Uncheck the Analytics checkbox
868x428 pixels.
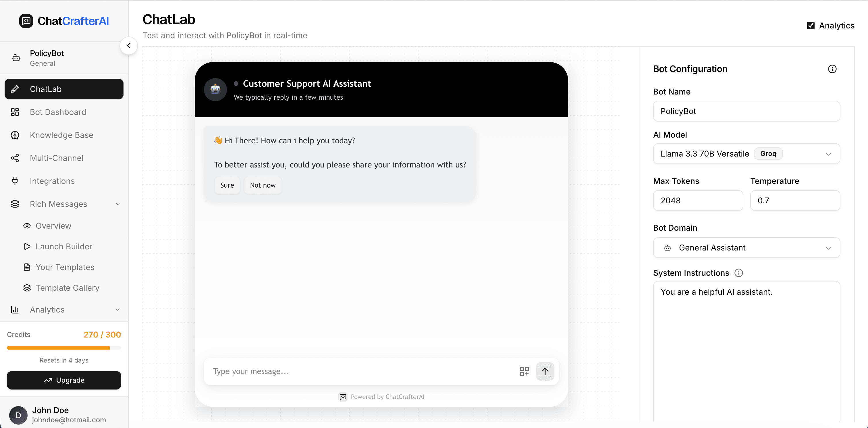coord(811,25)
